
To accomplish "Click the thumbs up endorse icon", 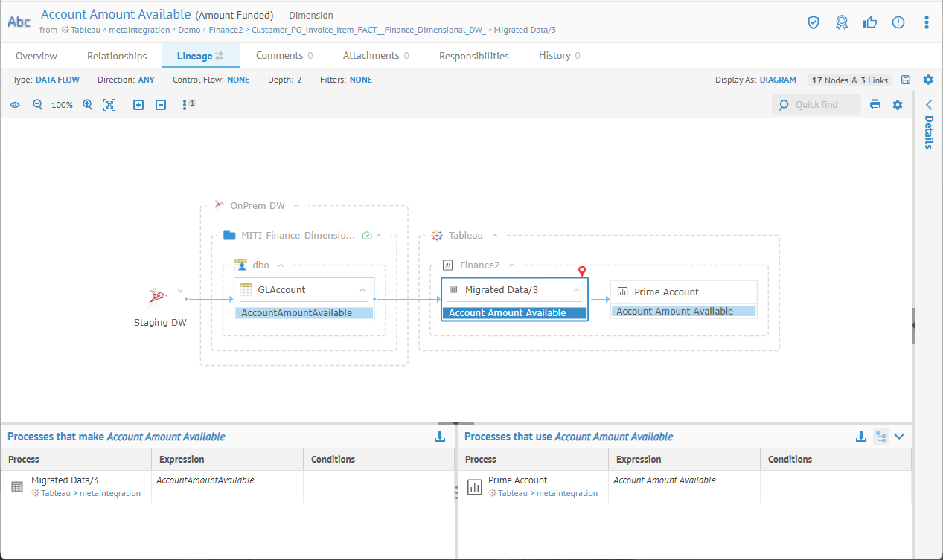I will [x=870, y=22].
